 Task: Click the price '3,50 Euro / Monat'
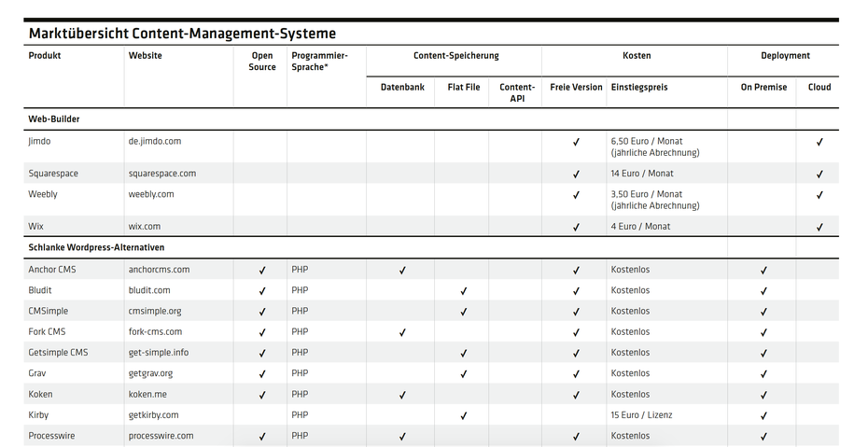coord(647,194)
